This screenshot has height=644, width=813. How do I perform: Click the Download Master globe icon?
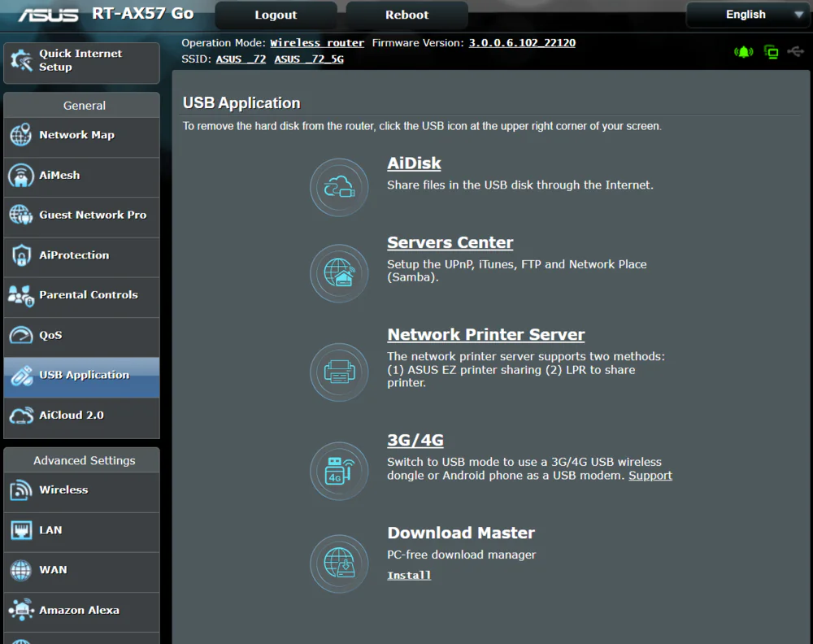(339, 563)
